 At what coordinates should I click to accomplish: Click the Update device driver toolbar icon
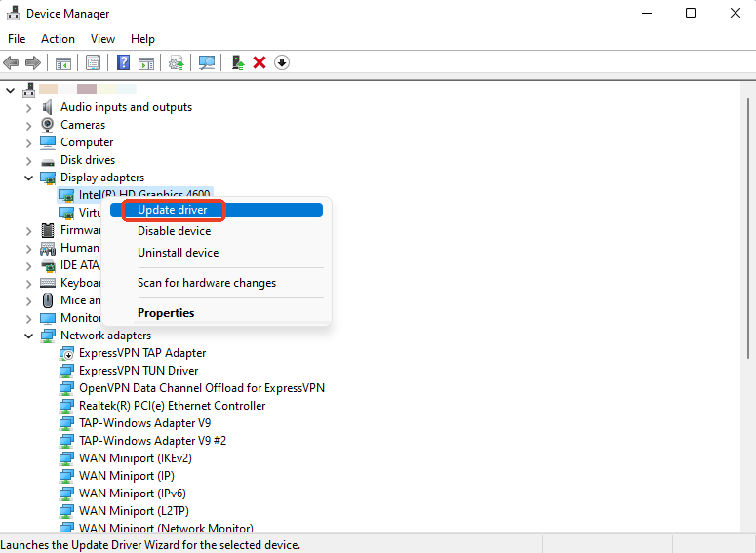point(176,62)
